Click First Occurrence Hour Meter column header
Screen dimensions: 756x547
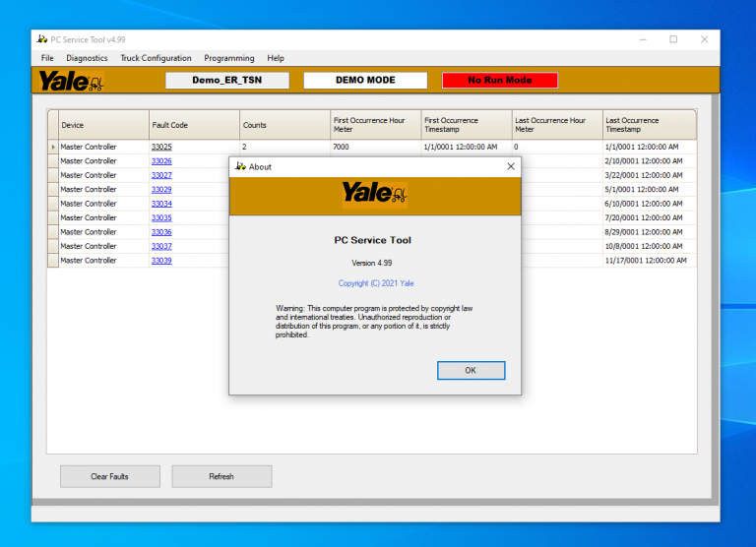click(376, 125)
